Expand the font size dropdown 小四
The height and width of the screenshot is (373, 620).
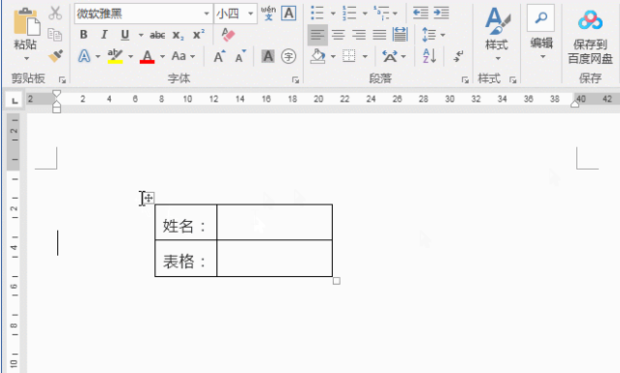pos(250,14)
